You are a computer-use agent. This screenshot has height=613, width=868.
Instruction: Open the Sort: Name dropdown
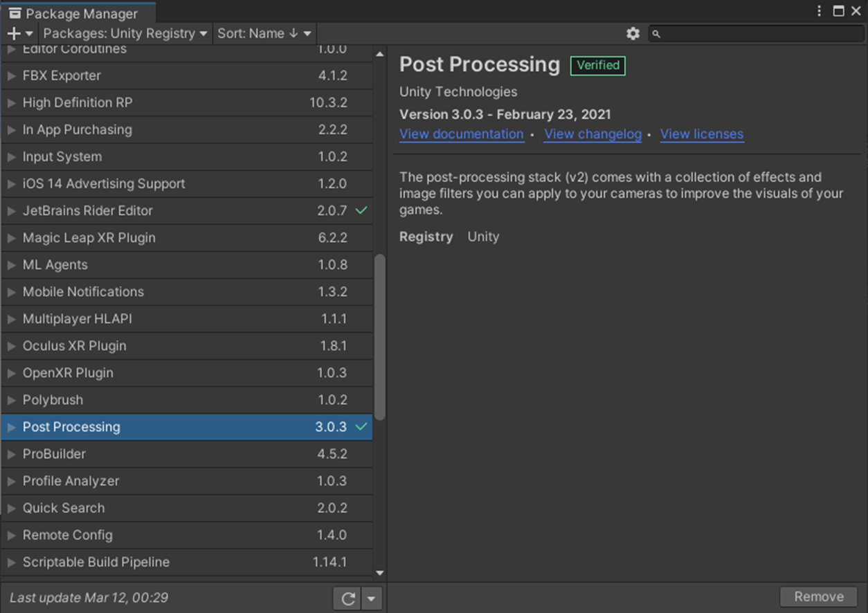tap(264, 33)
